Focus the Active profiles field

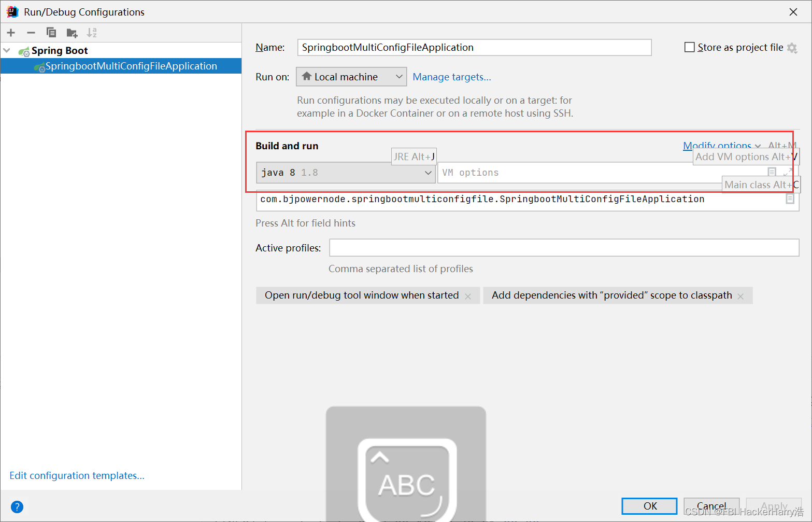tap(564, 248)
